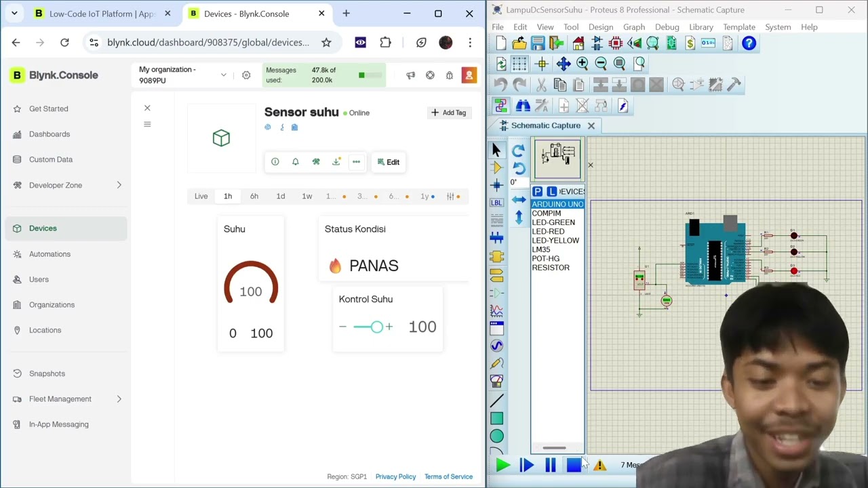Open Blynk organization settings gear

pos(246,75)
